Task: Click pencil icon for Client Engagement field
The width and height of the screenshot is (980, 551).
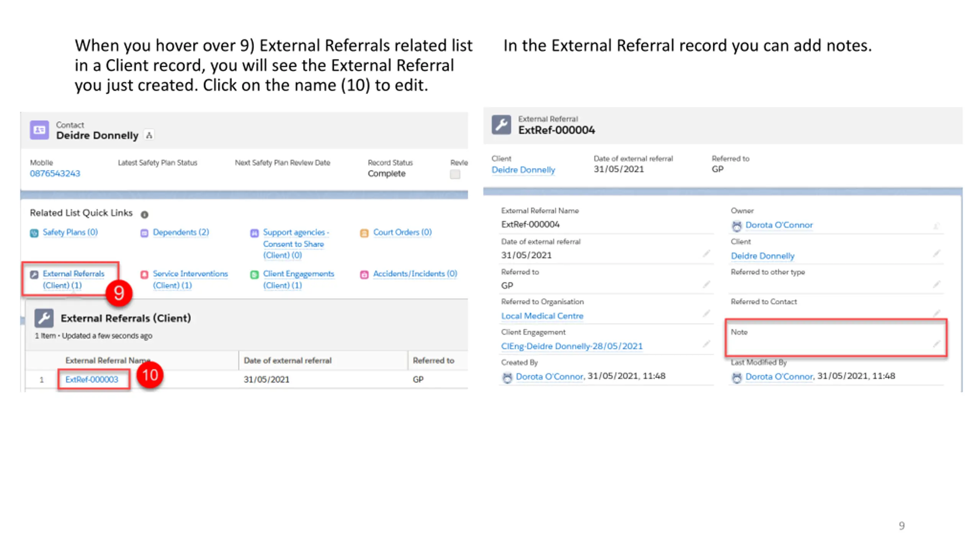Action: pyautogui.click(x=706, y=344)
